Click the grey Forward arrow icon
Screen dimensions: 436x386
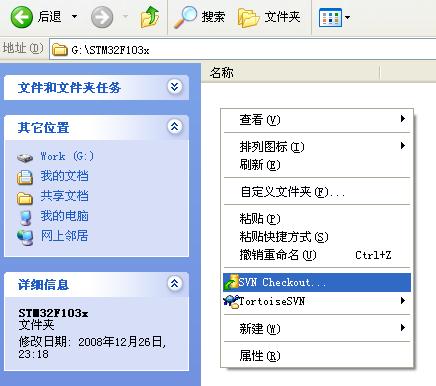(x=102, y=17)
